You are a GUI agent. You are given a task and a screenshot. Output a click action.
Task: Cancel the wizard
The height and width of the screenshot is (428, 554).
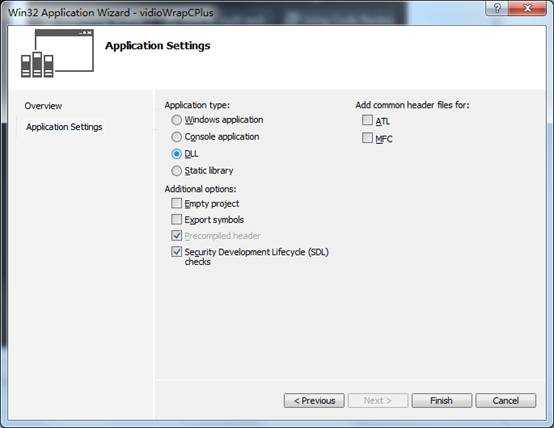coord(506,400)
